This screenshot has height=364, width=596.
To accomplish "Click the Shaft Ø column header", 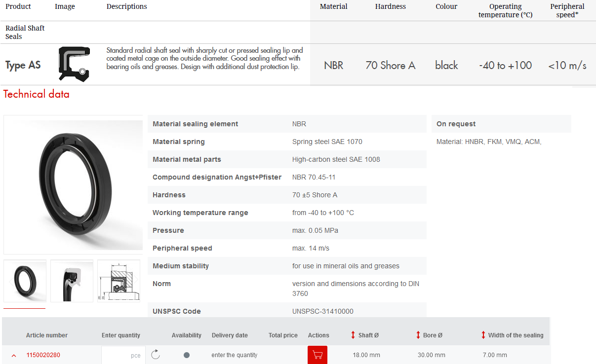I will pos(368,335).
